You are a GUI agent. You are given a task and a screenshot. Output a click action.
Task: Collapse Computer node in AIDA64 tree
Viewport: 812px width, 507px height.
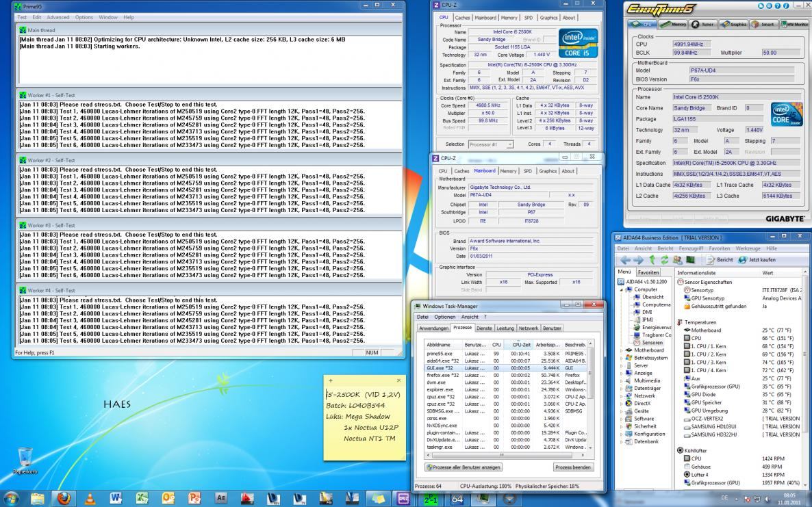pyautogui.click(x=622, y=289)
